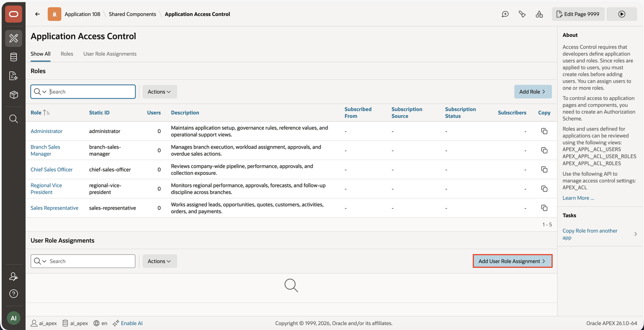
Task: Open Roles search column selector dropdown
Action: click(40, 92)
